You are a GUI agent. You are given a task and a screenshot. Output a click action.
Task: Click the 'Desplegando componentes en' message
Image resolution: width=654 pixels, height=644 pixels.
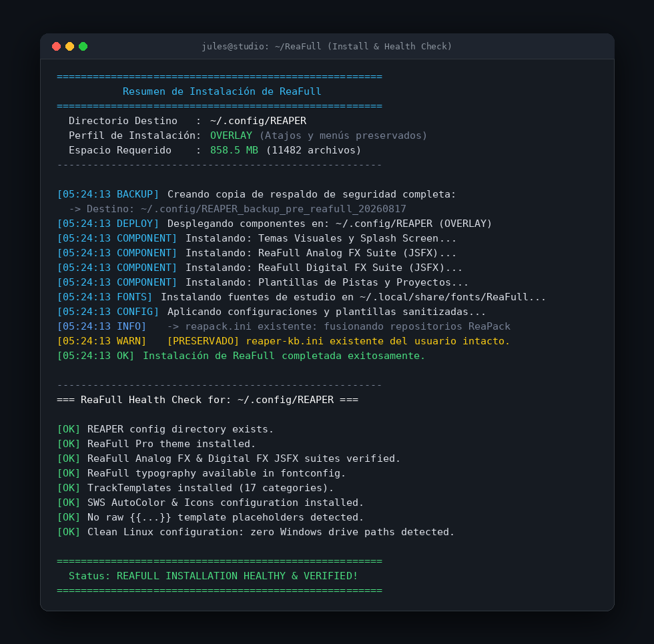tap(330, 224)
